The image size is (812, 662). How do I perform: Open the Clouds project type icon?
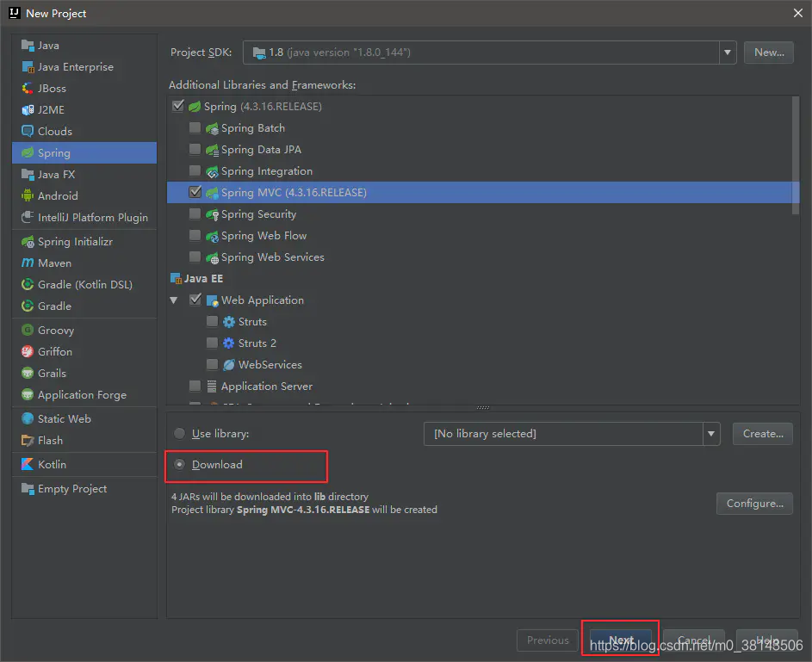point(28,132)
